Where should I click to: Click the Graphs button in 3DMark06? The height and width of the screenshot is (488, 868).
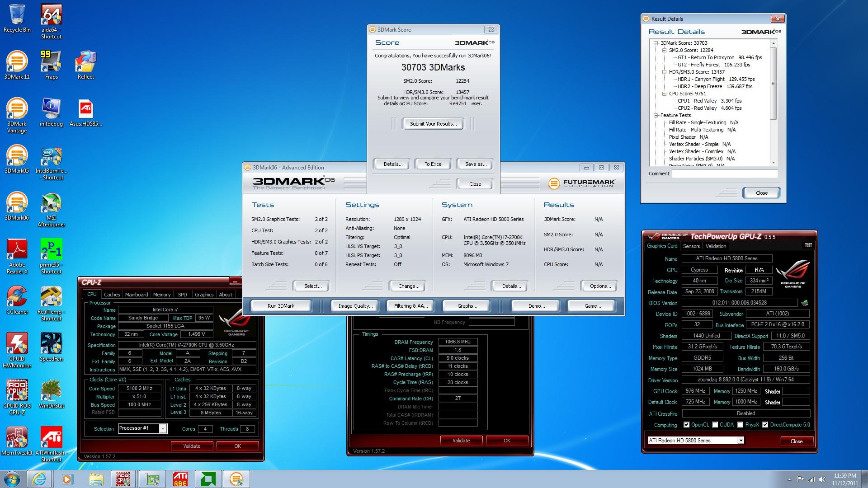467,306
